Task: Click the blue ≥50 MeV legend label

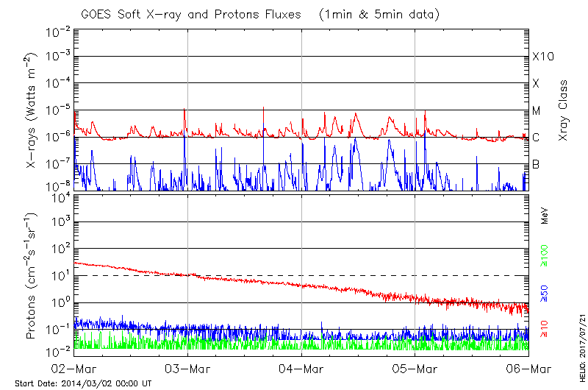Action: [x=545, y=294]
